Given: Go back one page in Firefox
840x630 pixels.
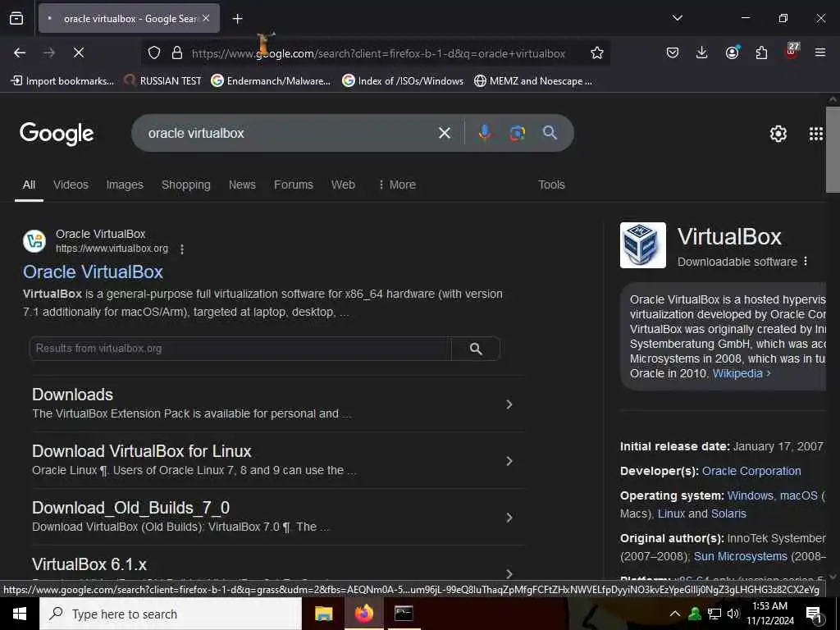Looking at the screenshot, I should tap(20, 52).
